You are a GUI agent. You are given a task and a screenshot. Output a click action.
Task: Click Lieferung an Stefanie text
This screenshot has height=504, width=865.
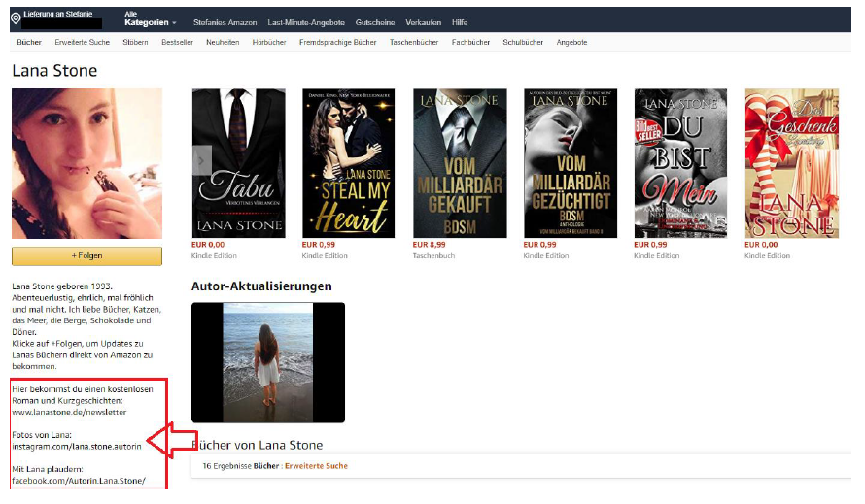point(58,14)
